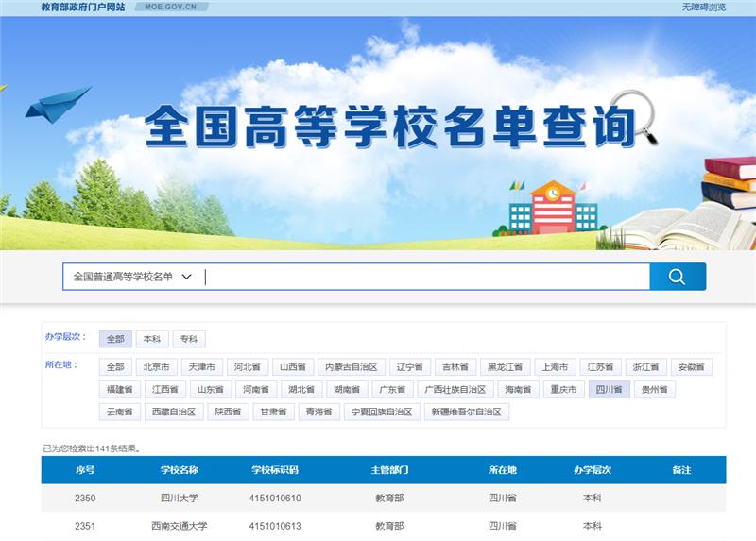Choose 北京市 location filter
756x541 pixels.
tap(157, 367)
